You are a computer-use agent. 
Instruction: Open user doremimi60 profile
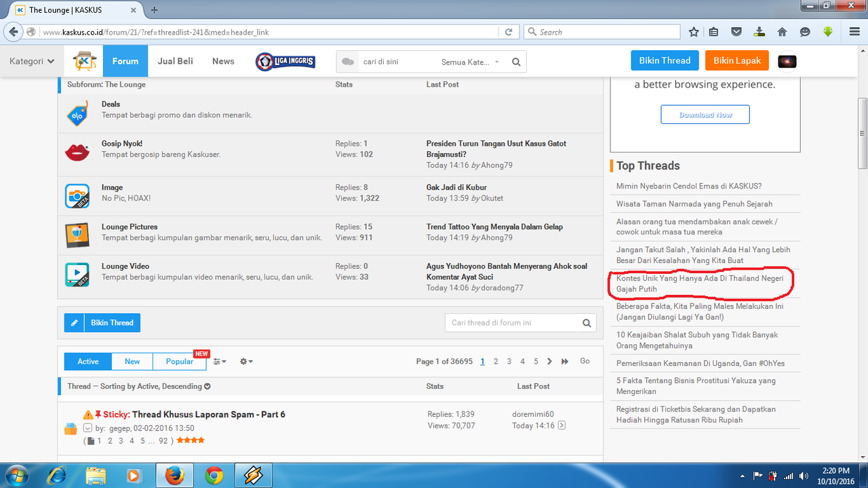click(533, 414)
